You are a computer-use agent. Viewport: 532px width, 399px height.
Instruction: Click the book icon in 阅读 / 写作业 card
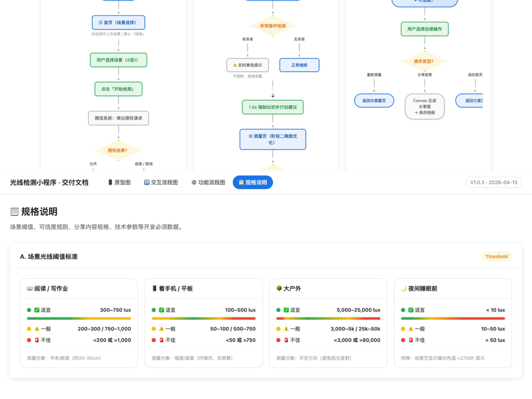point(30,288)
